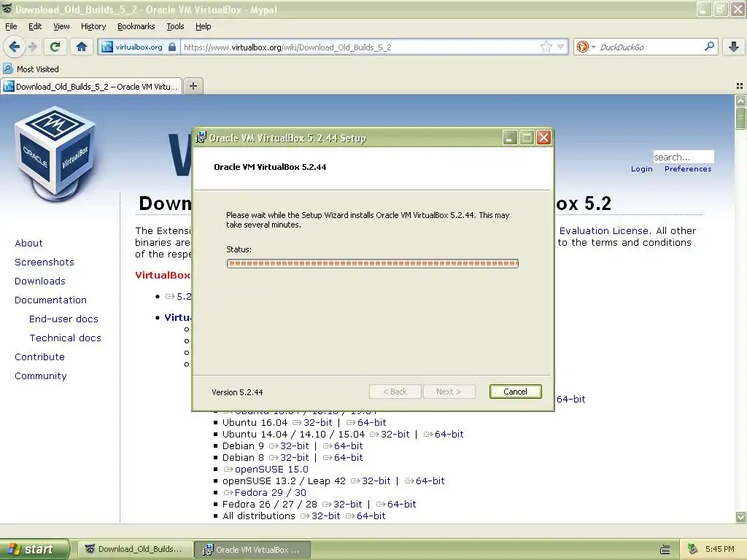Click the installation progress bar
747x560 pixels.
[x=373, y=263]
